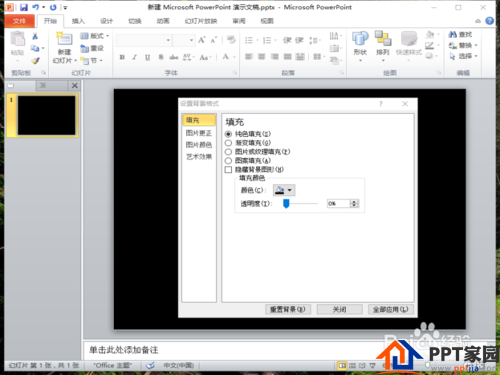This screenshot has width=500, height=375.
Task: Open Quick Styles gallery
Action: point(409,47)
